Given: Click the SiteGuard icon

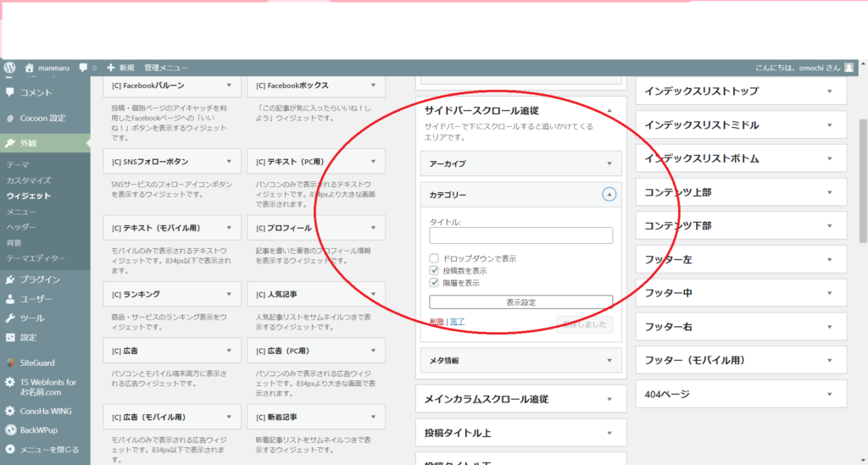Looking at the screenshot, I should click(x=10, y=363).
